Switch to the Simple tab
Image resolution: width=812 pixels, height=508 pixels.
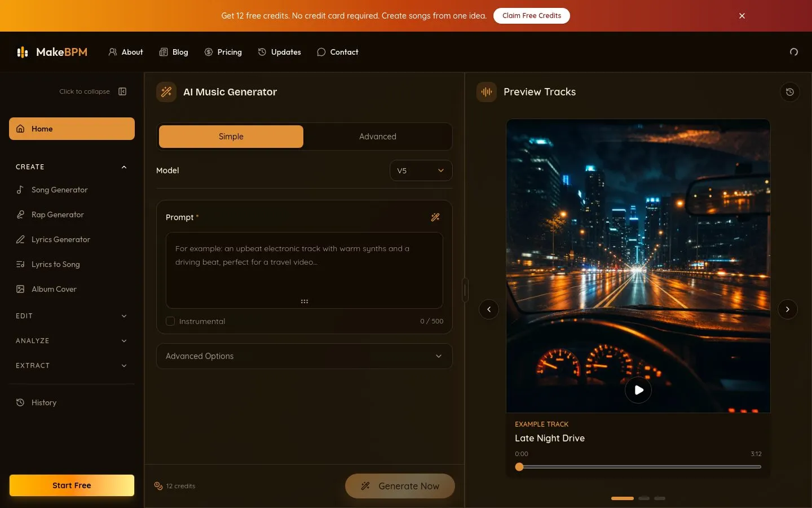pyautogui.click(x=231, y=137)
